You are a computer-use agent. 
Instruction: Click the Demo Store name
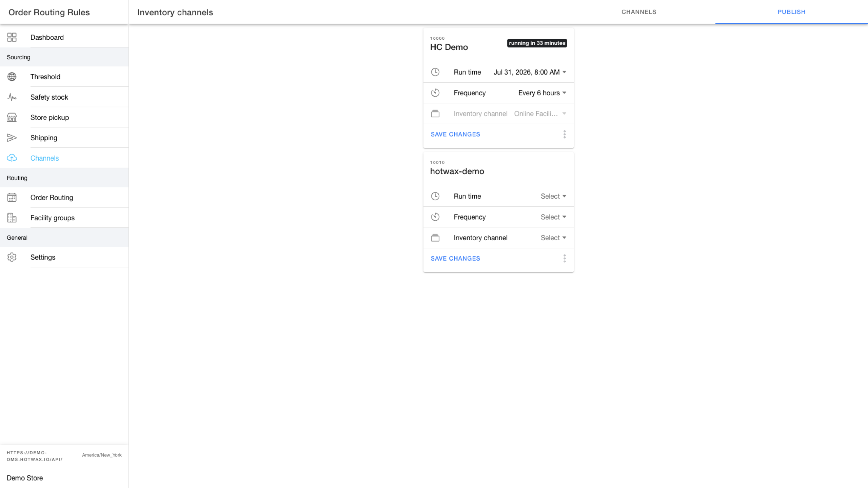click(25, 478)
